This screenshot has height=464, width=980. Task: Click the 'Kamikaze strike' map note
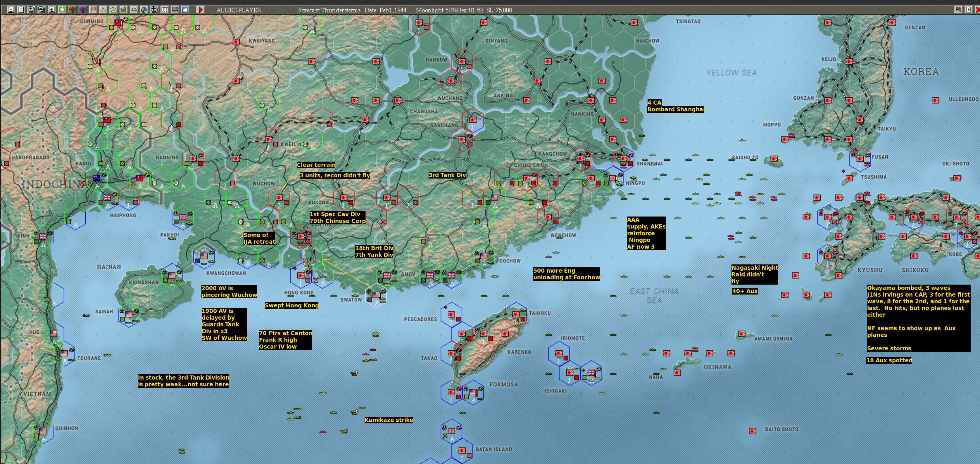389,420
